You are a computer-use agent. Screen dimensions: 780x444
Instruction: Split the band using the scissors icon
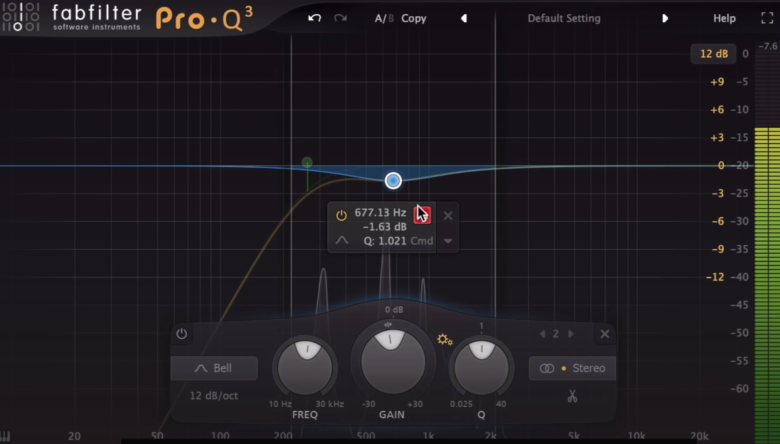(x=572, y=396)
